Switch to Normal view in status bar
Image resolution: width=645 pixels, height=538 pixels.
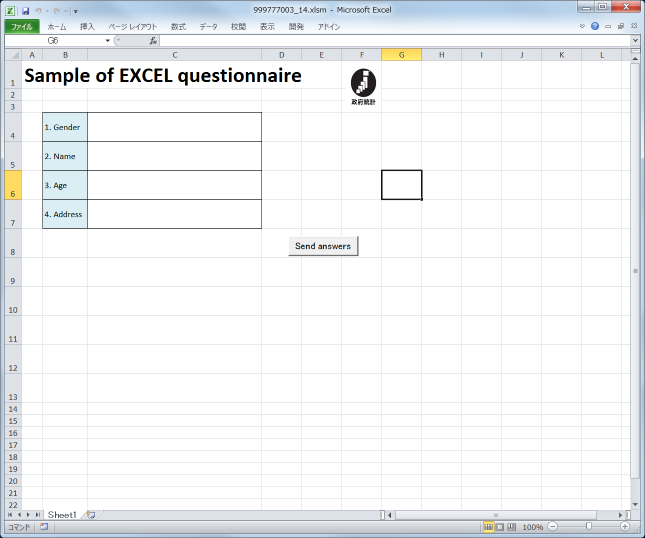tap(488, 526)
